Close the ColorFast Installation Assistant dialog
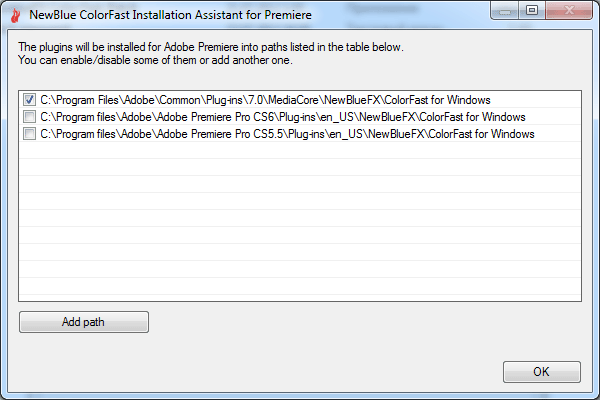 (569, 11)
